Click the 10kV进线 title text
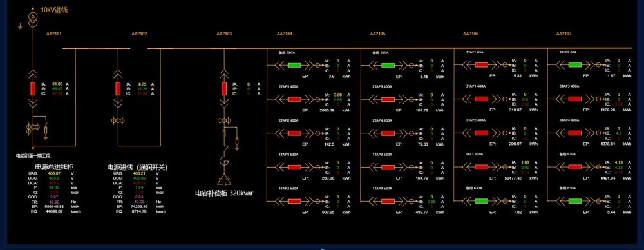This screenshot has width=644, height=250. pyautogui.click(x=54, y=10)
